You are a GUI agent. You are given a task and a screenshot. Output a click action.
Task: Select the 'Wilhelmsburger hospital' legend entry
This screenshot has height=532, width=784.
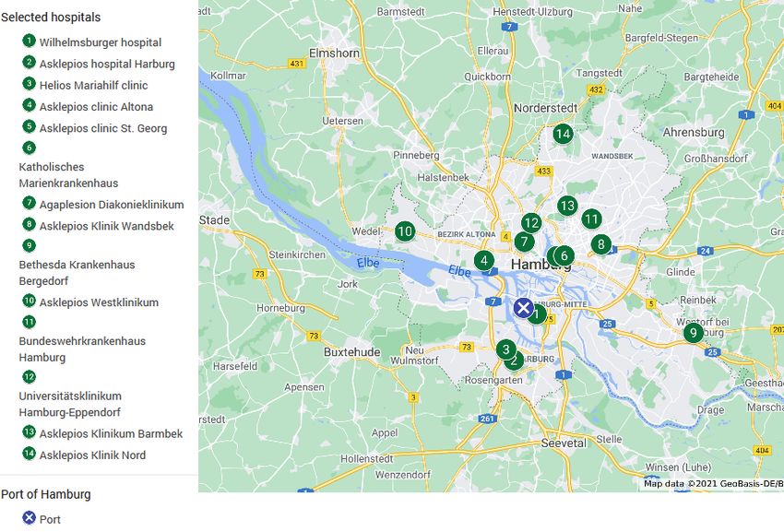(101, 42)
